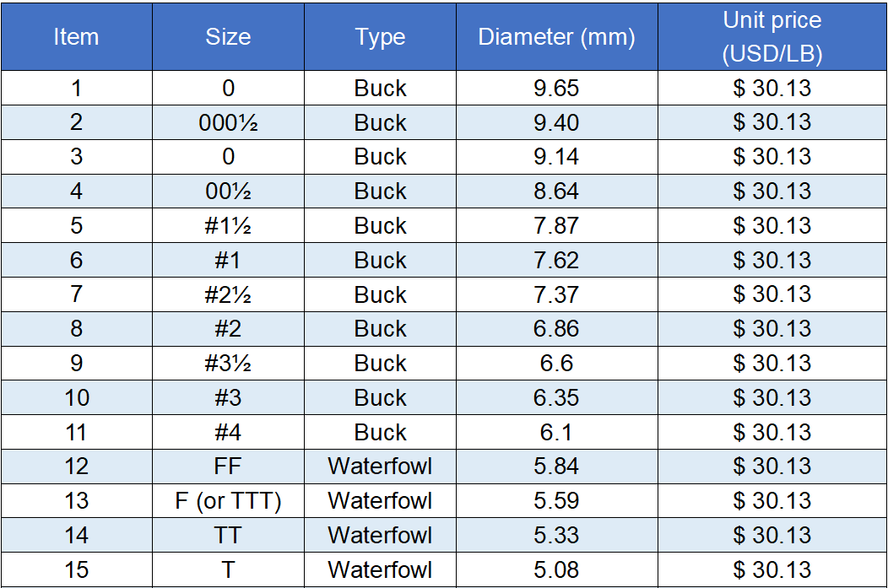Select the 000½ size cell
Viewport: 888px width, 588px height.
pos(228,123)
